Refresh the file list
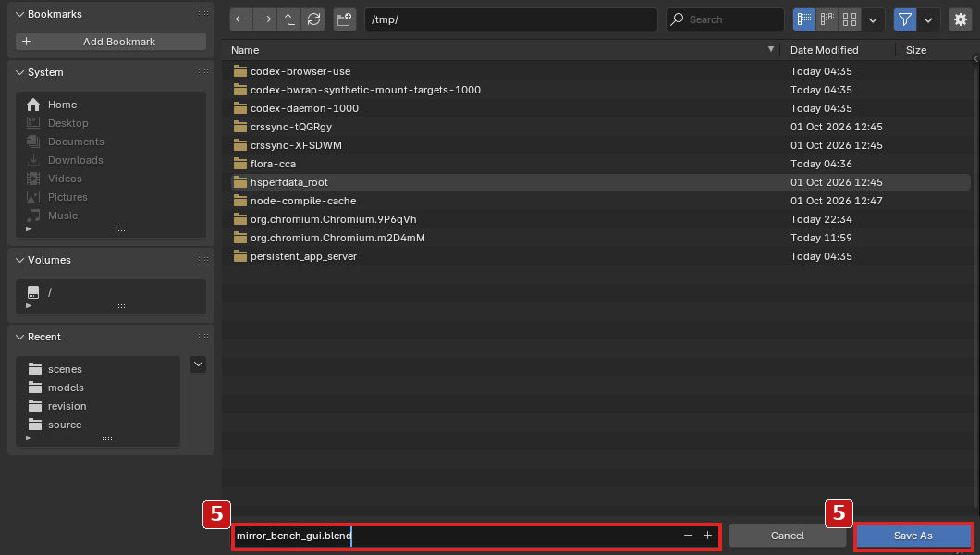This screenshot has height=555, width=980. (x=313, y=19)
